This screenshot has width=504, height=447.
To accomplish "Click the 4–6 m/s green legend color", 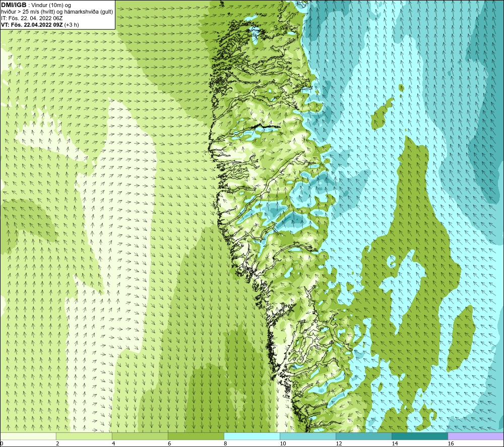I will pos(140,436).
